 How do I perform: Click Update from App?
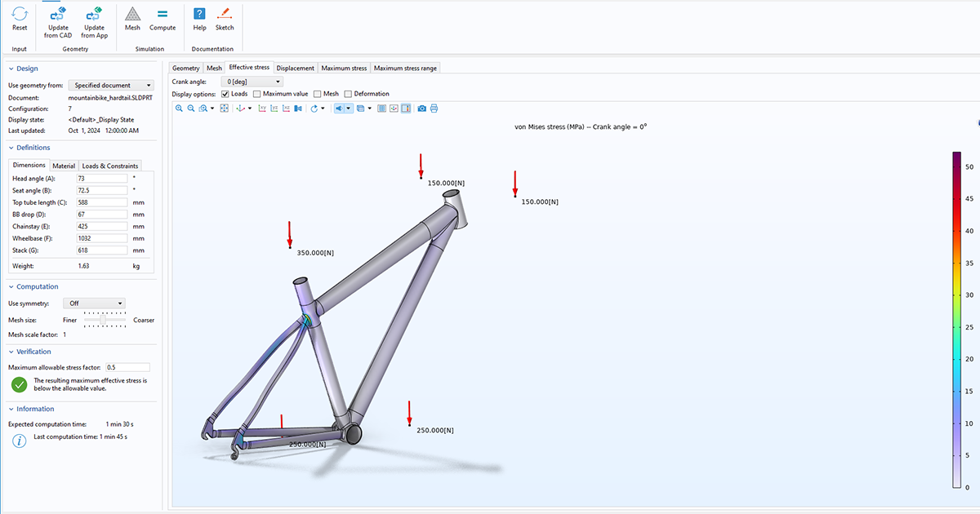tap(93, 22)
